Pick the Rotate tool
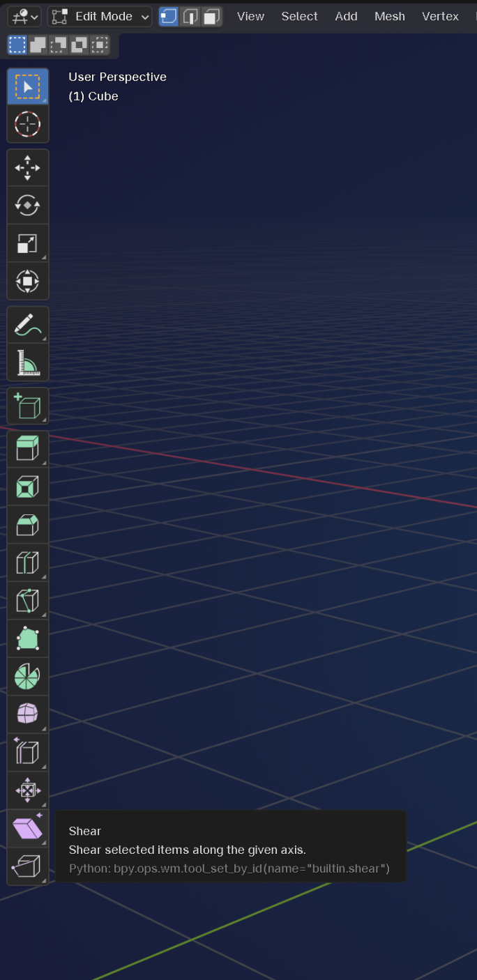This screenshot has height=980, width=477. click(x=27, y=206)
